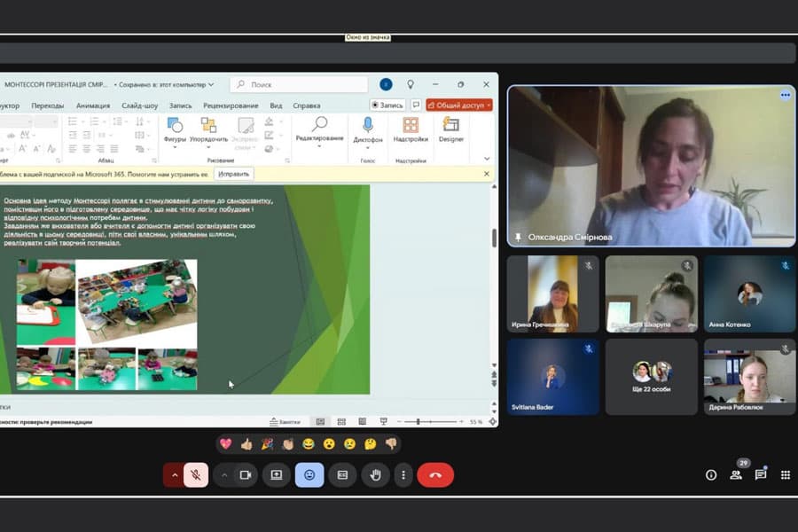This screenshot has width=798, height=532.
Task: Click the Исправить button in notification bar
Action: coord(234,174)
